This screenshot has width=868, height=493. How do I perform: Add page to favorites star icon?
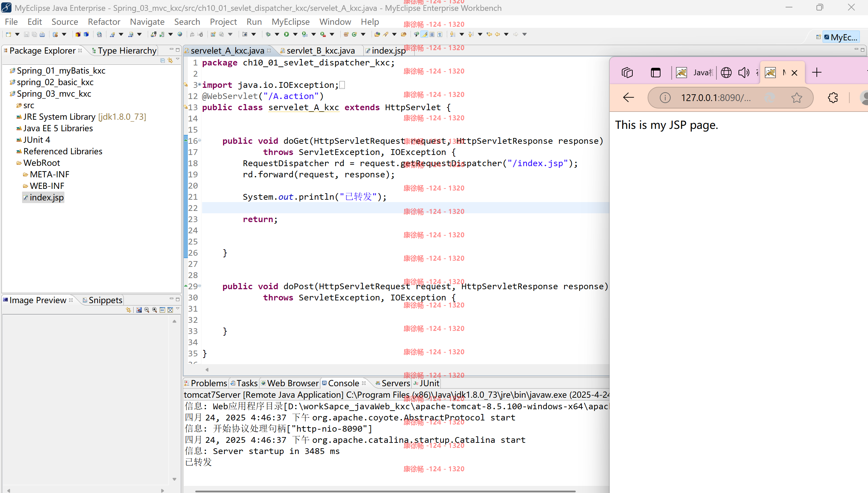click(797, 98)
